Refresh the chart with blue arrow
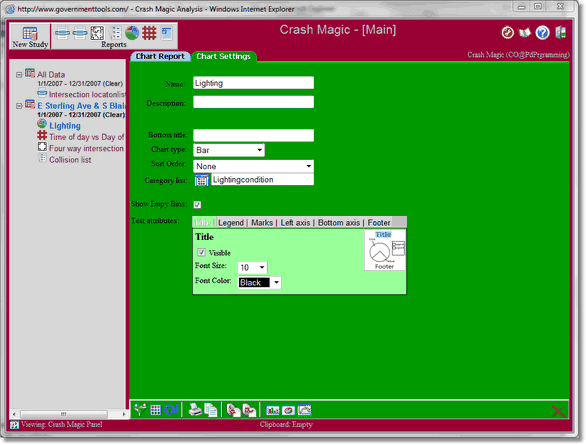The width and height of the screenshot is (586, 445). tap(171, 410)
